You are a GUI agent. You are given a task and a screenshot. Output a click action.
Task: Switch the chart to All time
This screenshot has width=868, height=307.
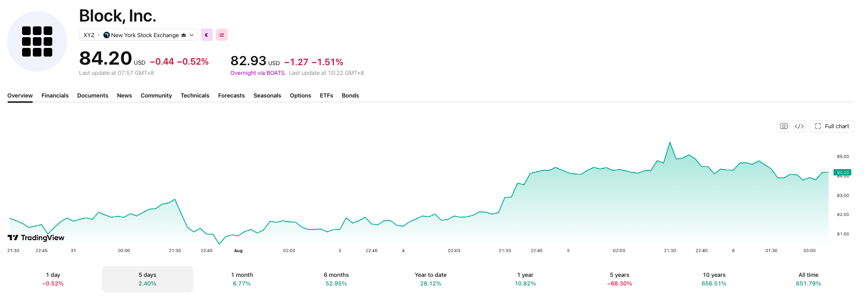(809, 279)
